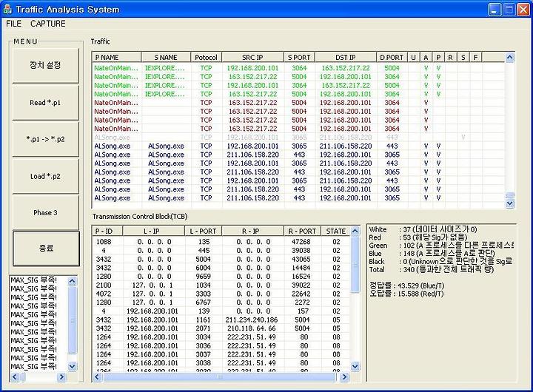The height and width of the screenshot is (392, 533).
Task: Click the first MAX_SIG 부족! log entry
Action: pos(34,280)
